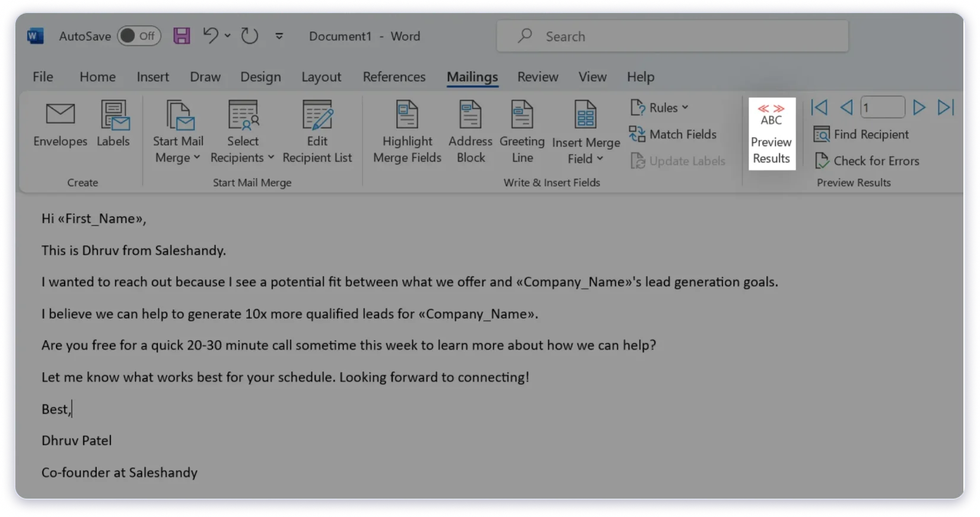This screenshot has height=517, width=980.
Task: Click the text "Dhruv Patel" signature line
Action: click(77, 440)
